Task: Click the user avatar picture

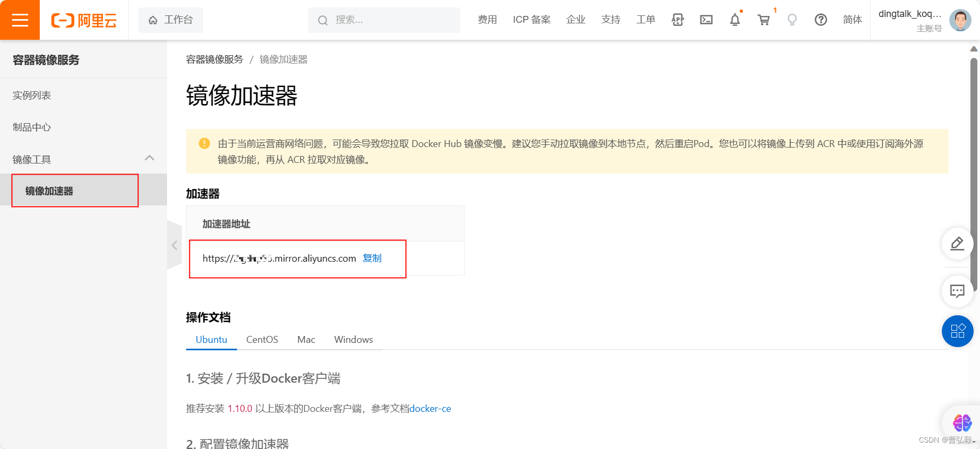Action: click(960, 20)
